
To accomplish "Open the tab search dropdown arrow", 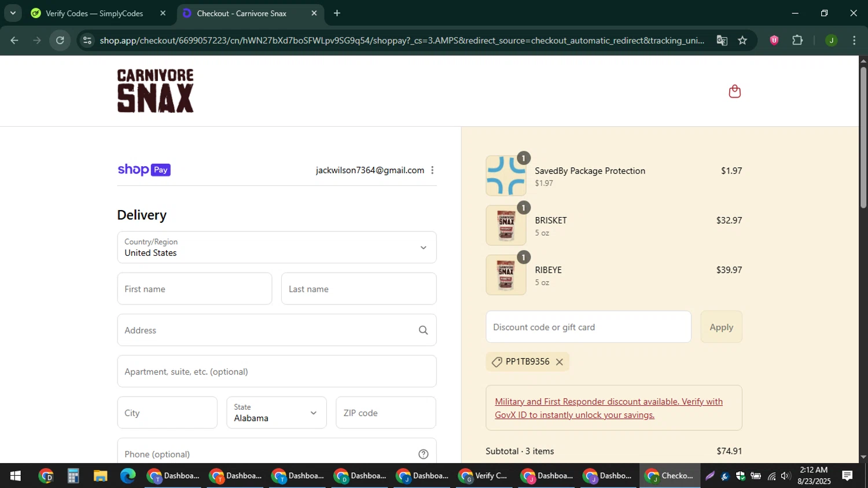I will tap(13, 13).
